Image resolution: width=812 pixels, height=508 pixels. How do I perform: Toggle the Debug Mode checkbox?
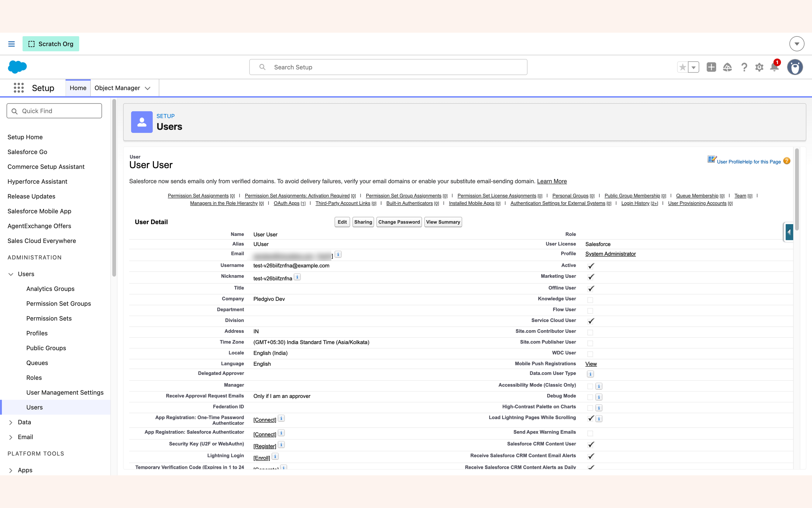pyautogui.click(x=590, y=397)
